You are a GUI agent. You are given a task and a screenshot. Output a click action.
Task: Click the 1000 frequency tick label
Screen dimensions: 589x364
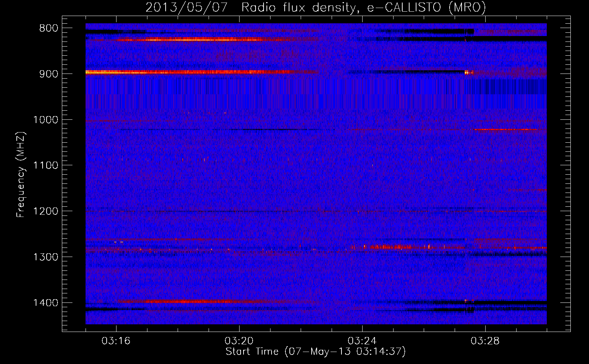point(46,120)
